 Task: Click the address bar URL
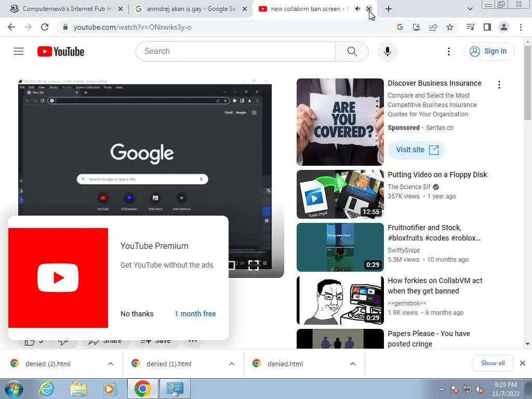pyautogui.click(x=132, y=27)
